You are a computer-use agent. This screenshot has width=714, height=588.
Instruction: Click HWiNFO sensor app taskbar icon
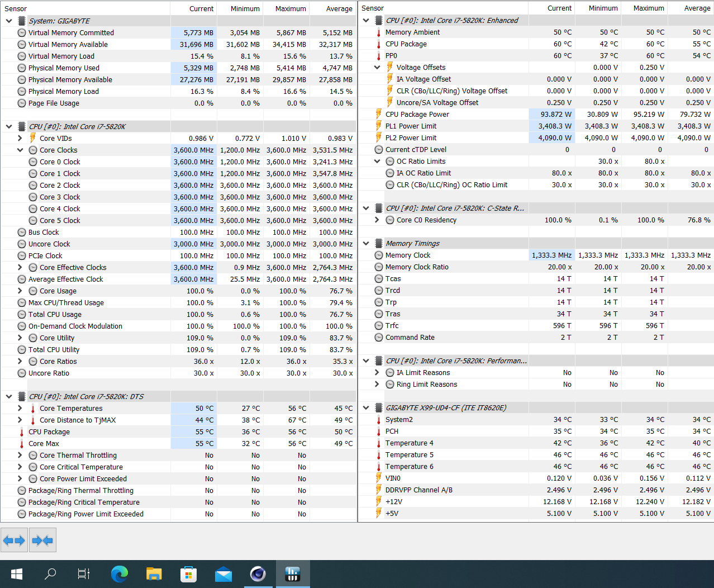click(292, 573)
